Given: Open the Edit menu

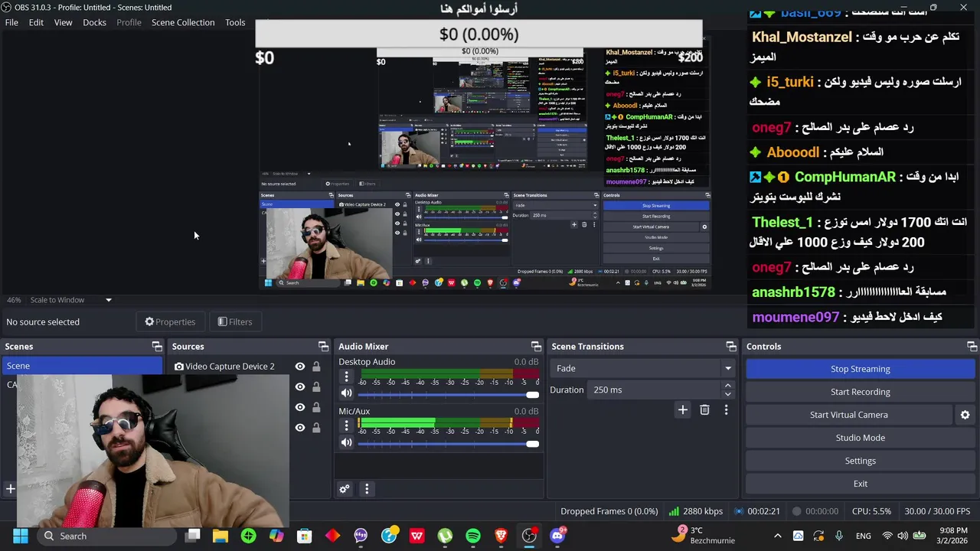Looking at the screenshot, I should pos(36,22).
